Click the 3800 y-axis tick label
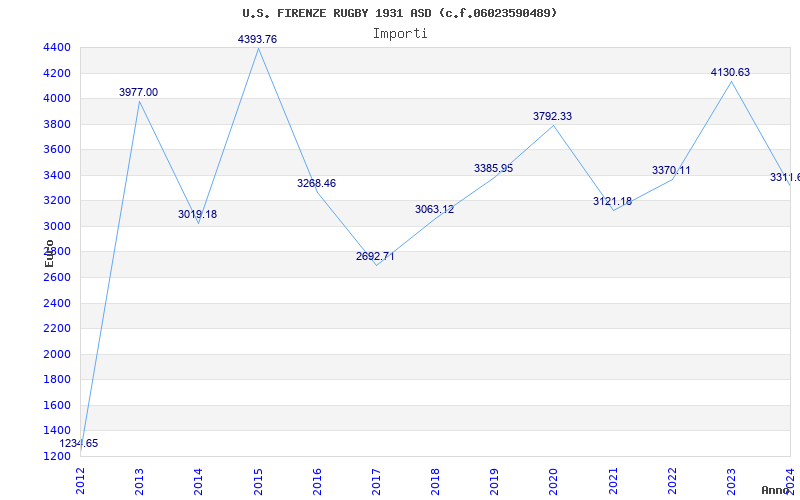The image size is (800, 500). point(57,124)
